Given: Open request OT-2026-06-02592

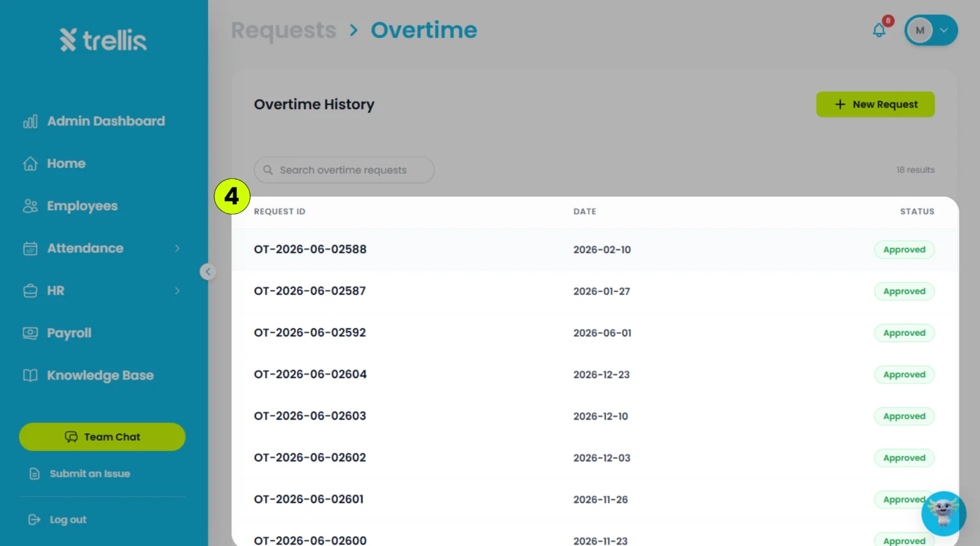Looking at the screenshot, I should [x=309, y=333].
